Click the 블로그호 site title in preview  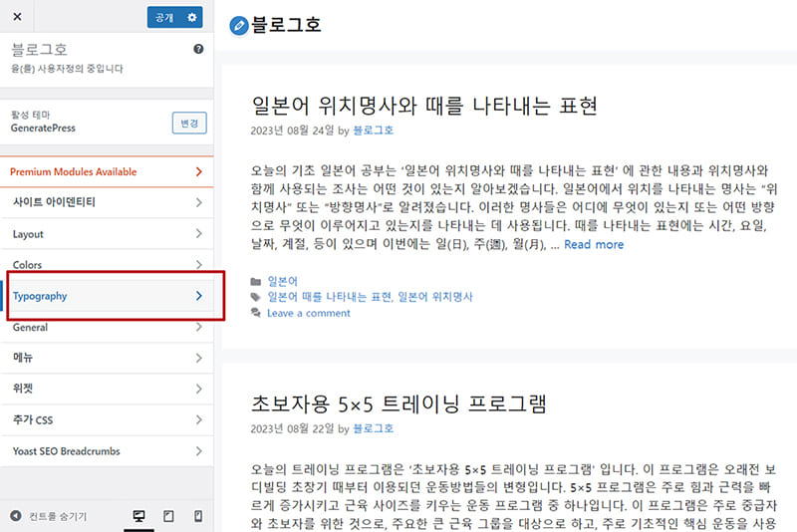click(286, 24)
